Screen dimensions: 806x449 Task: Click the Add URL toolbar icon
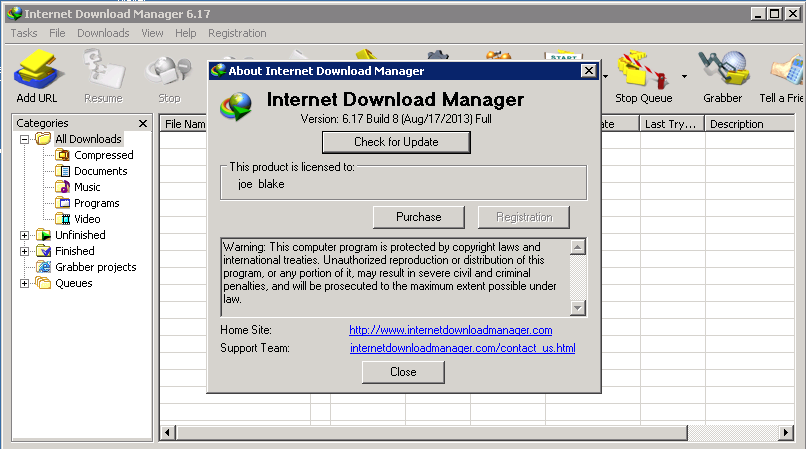38,69
